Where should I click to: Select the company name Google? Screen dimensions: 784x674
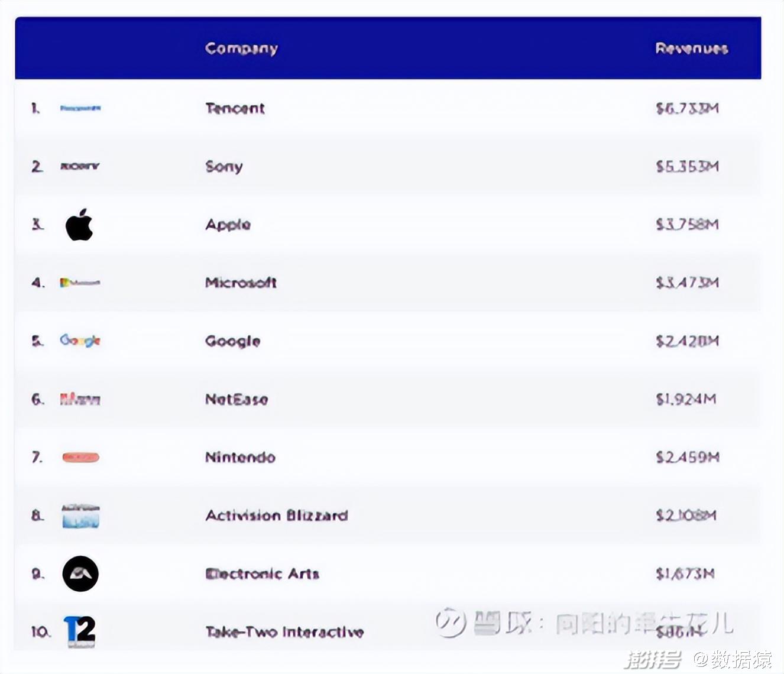pos(233,341)
